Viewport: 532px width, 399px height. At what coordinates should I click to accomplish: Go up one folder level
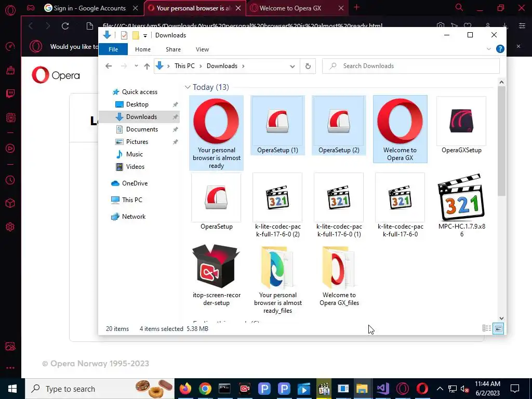click(147, 66)
